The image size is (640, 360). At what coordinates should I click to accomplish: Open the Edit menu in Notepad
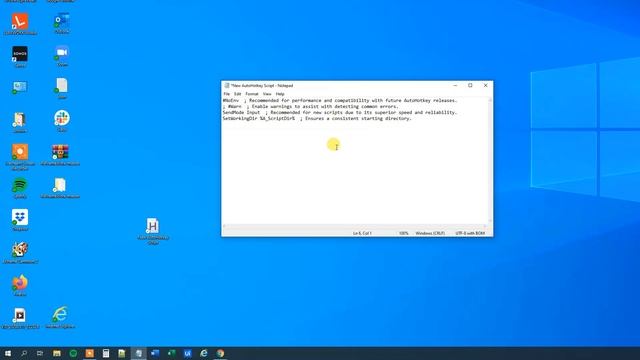point(238,94)
